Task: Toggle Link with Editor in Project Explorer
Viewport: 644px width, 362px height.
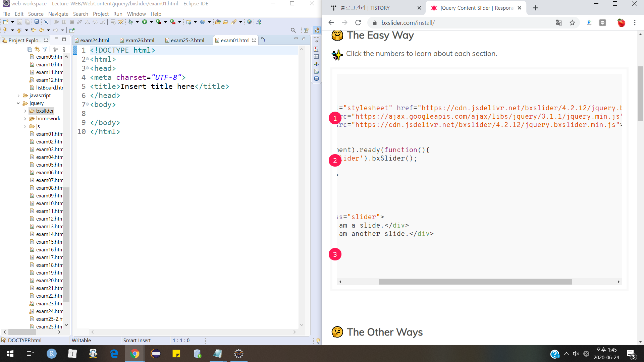Action: click(x=37, y=49)
